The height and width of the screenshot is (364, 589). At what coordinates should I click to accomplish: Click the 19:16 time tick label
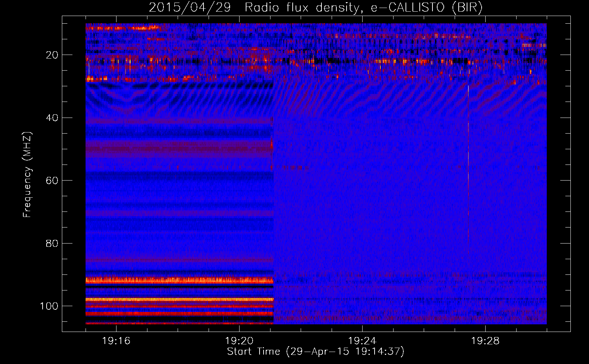[116, 341]
